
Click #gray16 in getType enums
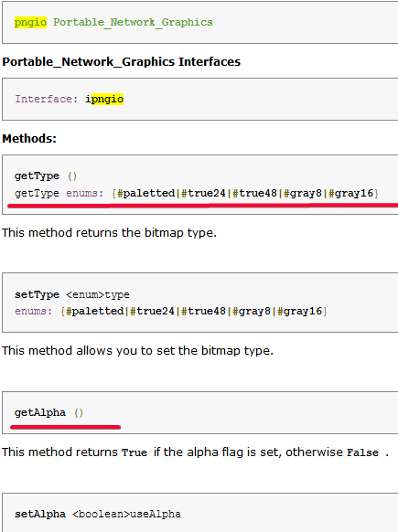350,194
